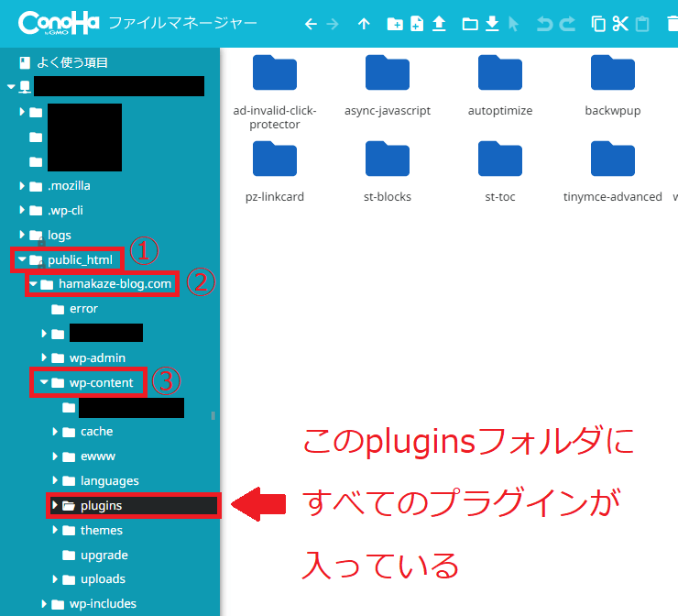Click the select cursor tool
Viewport: 678px width, 616px height.
pyautogui.click(x=513, y=24)
